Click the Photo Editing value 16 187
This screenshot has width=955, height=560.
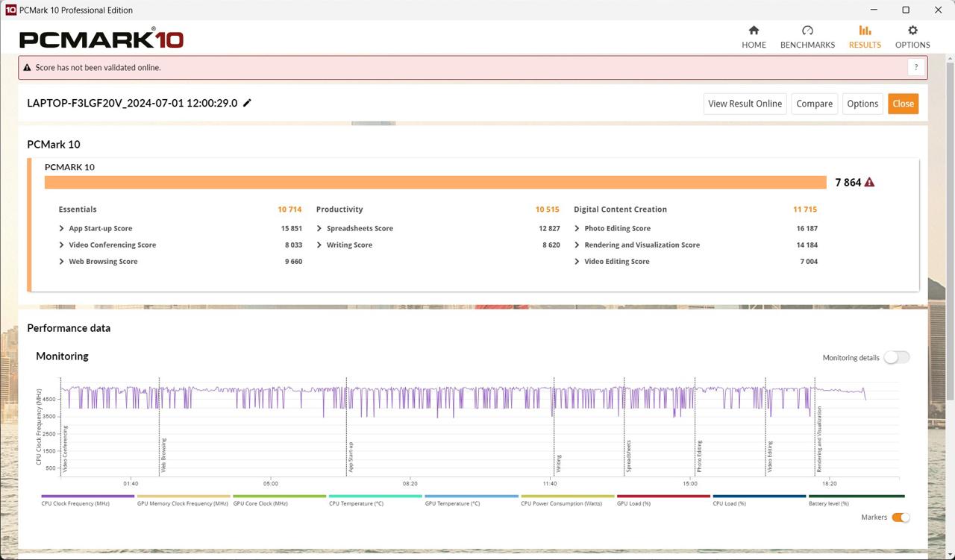click(x=807, y=228)
